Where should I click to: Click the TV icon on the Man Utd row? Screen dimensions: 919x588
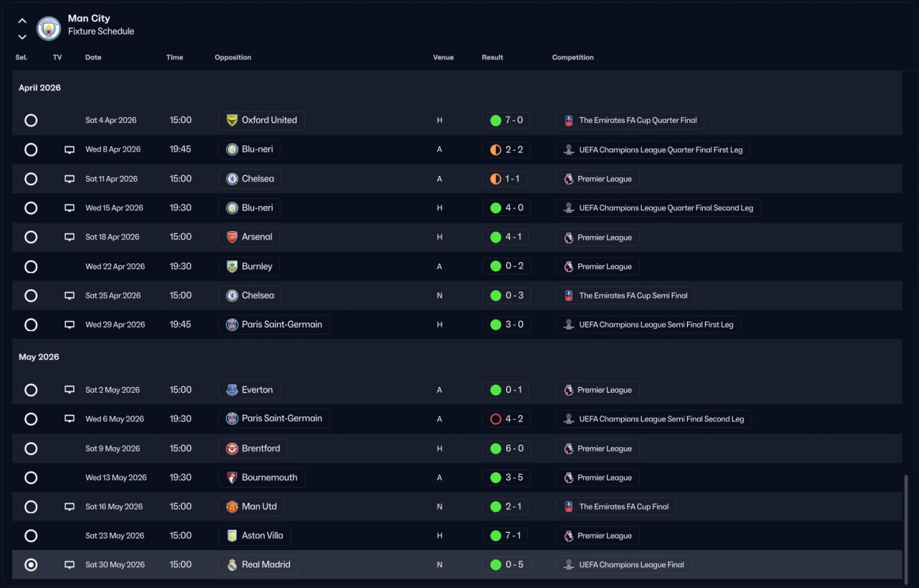pos(70,507)
